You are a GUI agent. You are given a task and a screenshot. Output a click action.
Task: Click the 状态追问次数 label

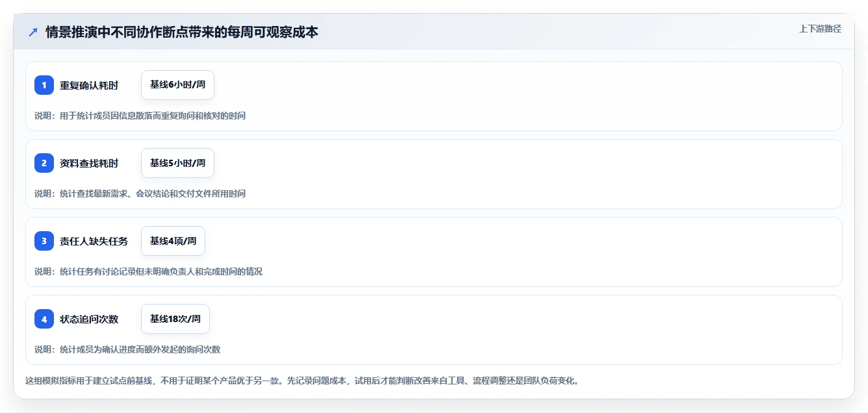click(89, 319)
